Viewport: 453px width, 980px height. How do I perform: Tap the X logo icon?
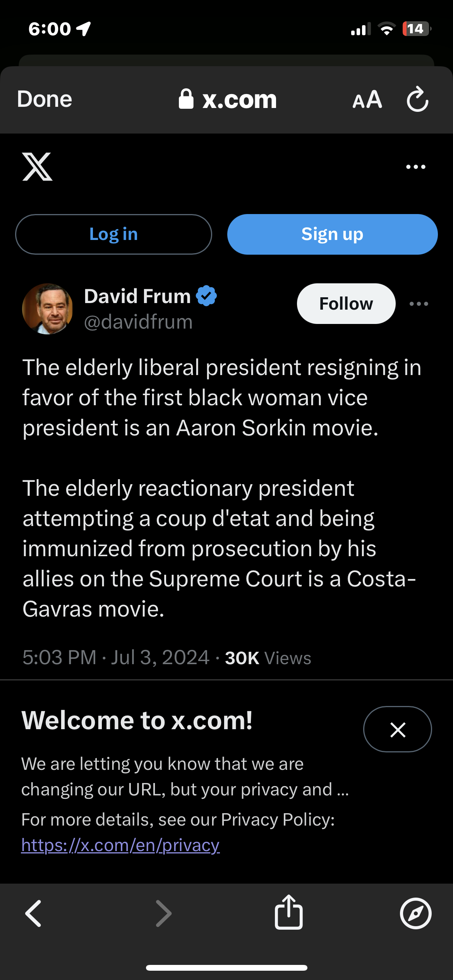(37, 167)
